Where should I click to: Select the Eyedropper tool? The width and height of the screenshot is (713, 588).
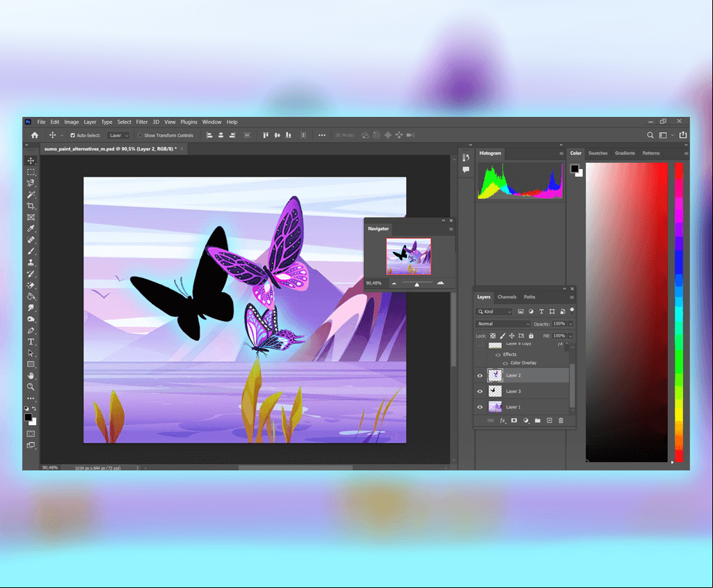point(31,228)
